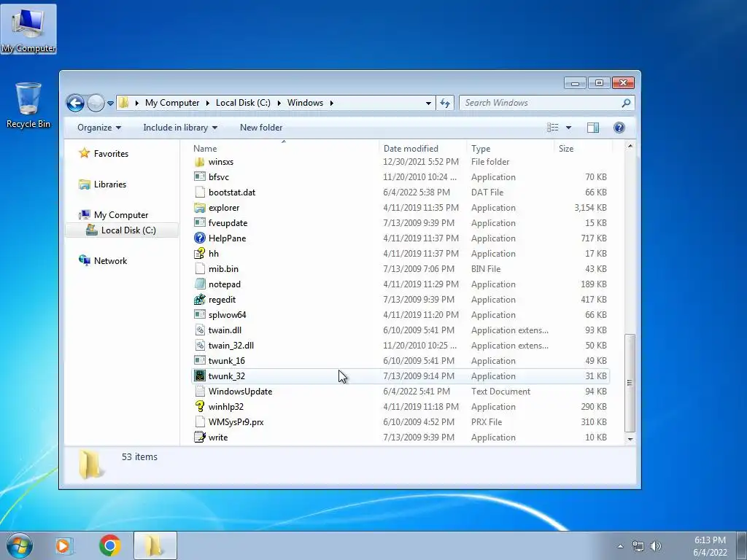Expand arrow after My Computer breadcrumb
This screenshot has width=747, height=560.
[208, 103]
